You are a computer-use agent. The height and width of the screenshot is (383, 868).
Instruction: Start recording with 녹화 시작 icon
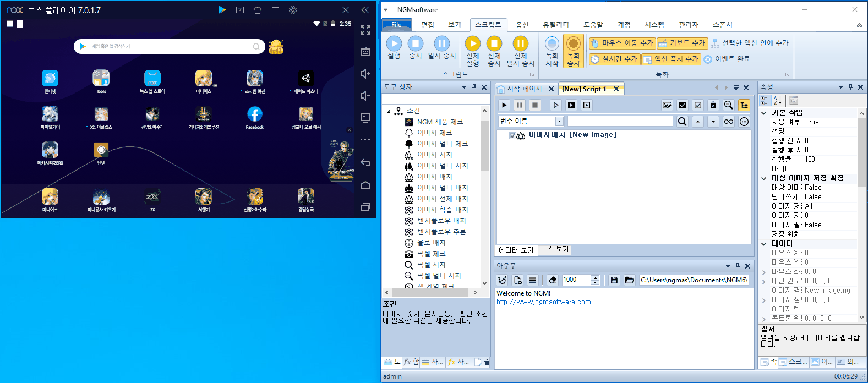click(552, 43)
